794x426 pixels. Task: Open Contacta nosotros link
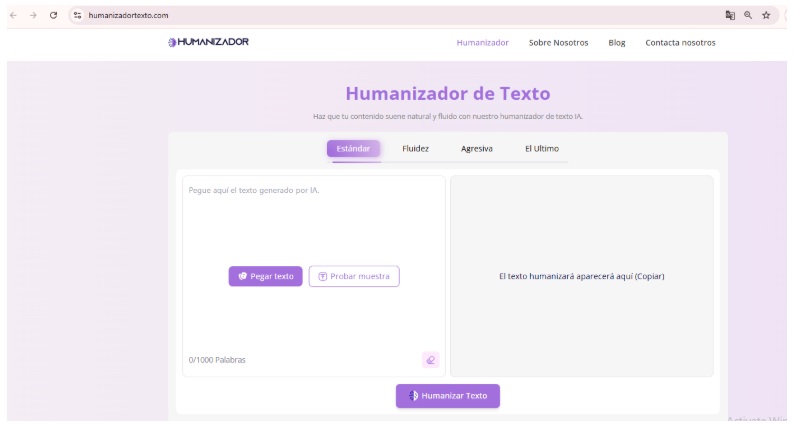(x=680, y=43)
